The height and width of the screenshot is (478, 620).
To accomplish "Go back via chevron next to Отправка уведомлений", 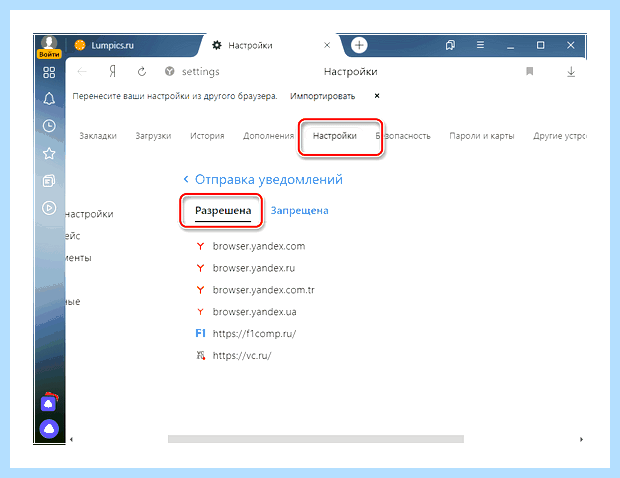I will point(186,179).
